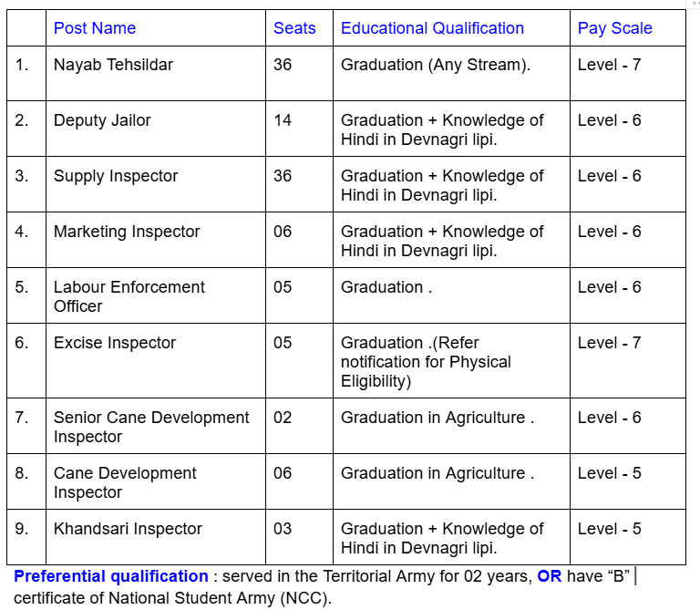The width and height of the screenshot is (700, 610).
Task: Click the seats value 14 for Deputy Jailor
Action: pos(283,120)
